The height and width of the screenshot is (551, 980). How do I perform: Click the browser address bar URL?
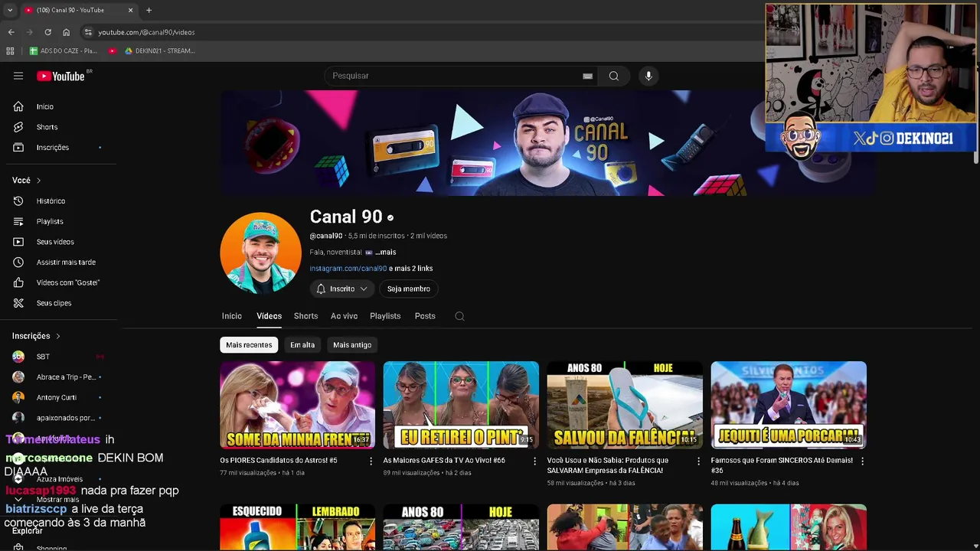(x=146, y=32)
